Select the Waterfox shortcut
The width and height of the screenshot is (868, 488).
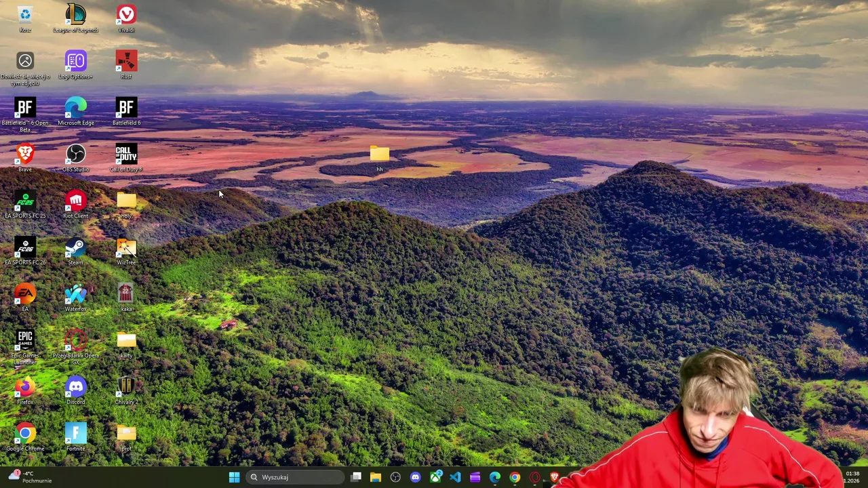click(x=75, y=298)
